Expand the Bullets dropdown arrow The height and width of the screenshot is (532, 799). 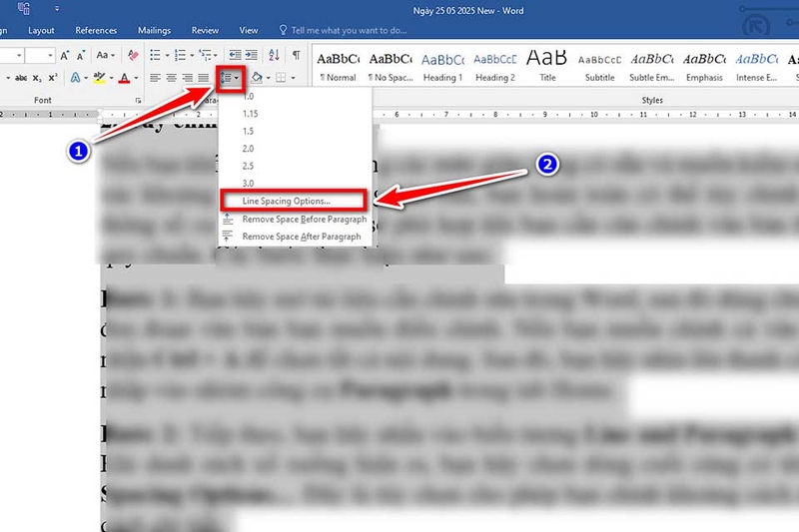(167, 55)
